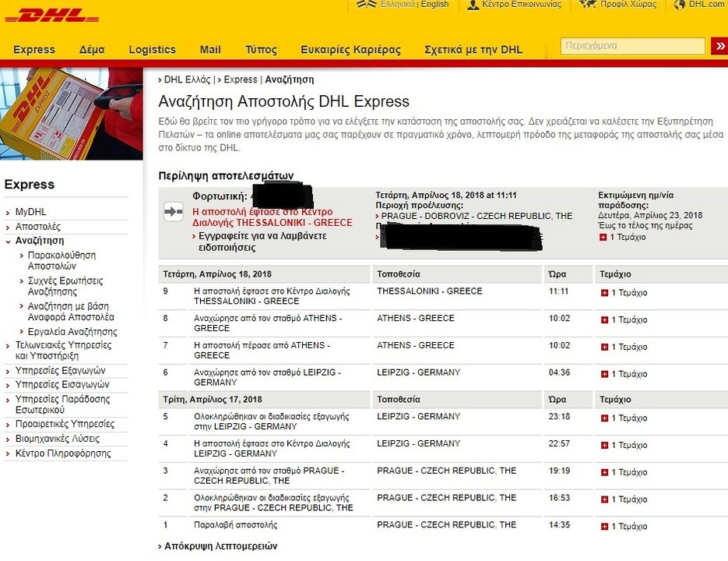The height and width of the screenshot is (561, 728).
Task: Open MyDHL in sidebar
Action: coord(30,212)
